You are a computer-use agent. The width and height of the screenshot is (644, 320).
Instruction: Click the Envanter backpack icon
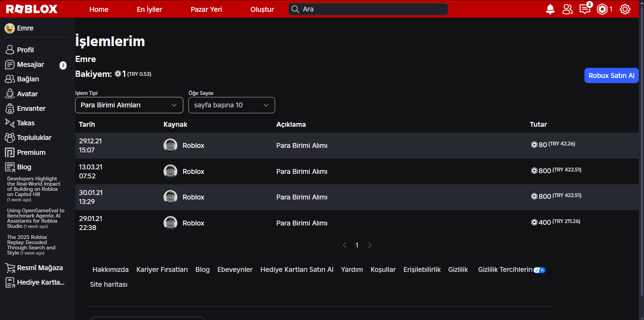[10, 109]
